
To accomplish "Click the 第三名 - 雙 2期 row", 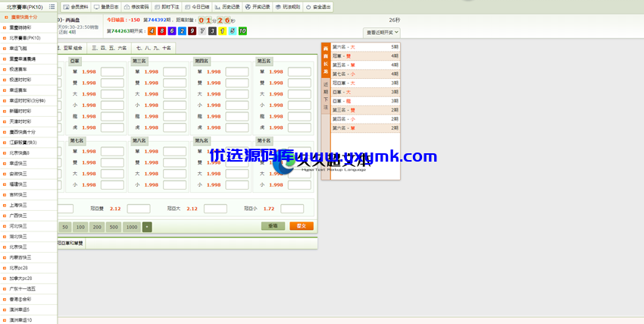I will coord(365,110).
